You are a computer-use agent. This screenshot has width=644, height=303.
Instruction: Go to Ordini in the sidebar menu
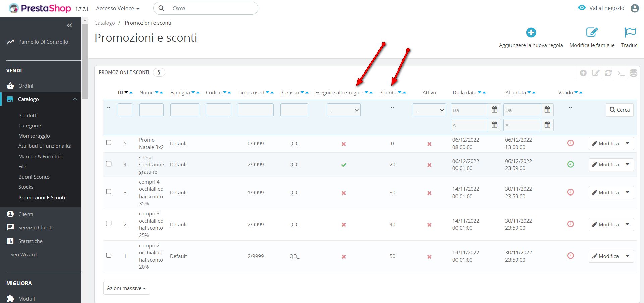pyautogui.click(x=25, y=86)
